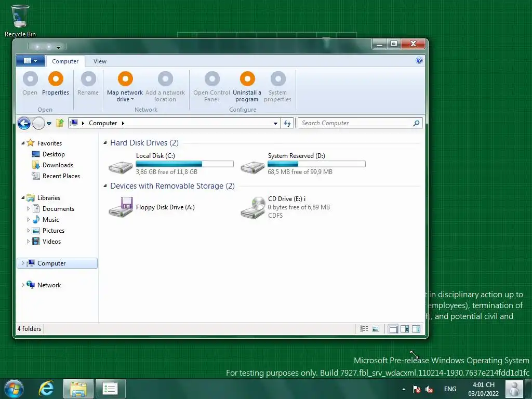
Task: Refresh the Computer address bar
Action: click(x=287, y=123)
